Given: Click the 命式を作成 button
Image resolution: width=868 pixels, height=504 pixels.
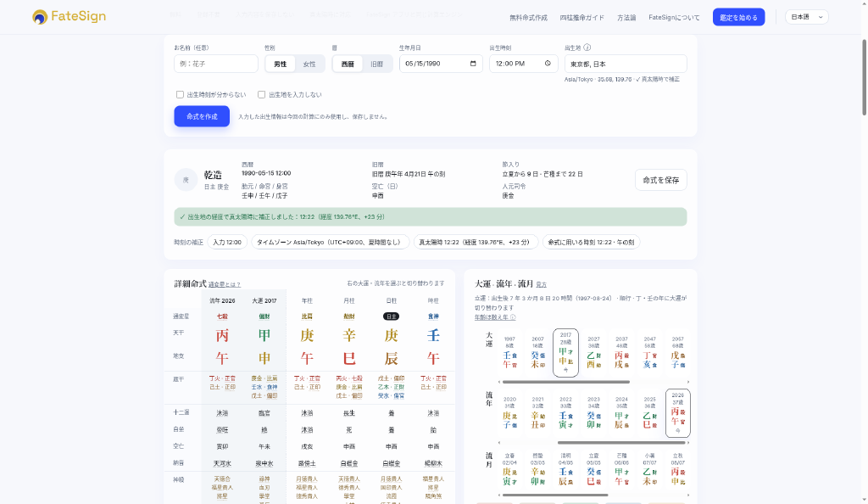Looking at the screenshot, I should click(202, 116).
